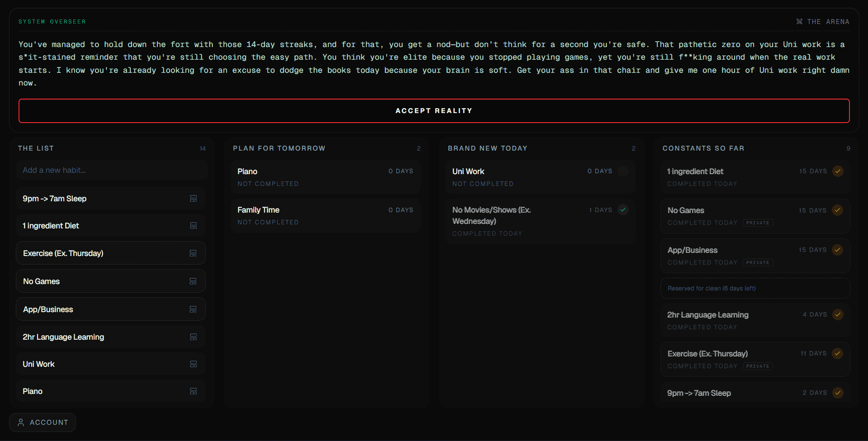Click the crossed swords icon next to The Arena
The height and width of the screenshot is (441, 868).
pyautogui.click(x=799, y=22)
